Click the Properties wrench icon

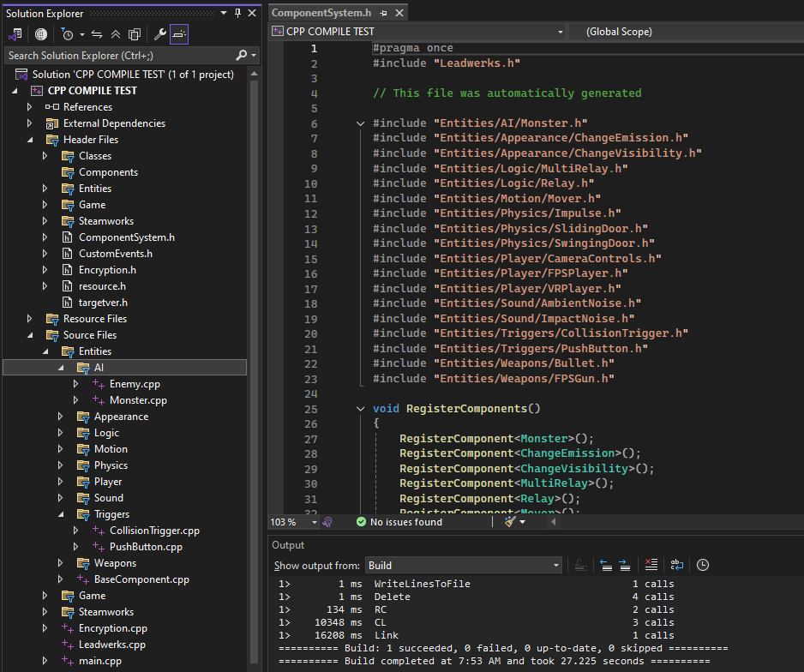click(x=159, y=34)
